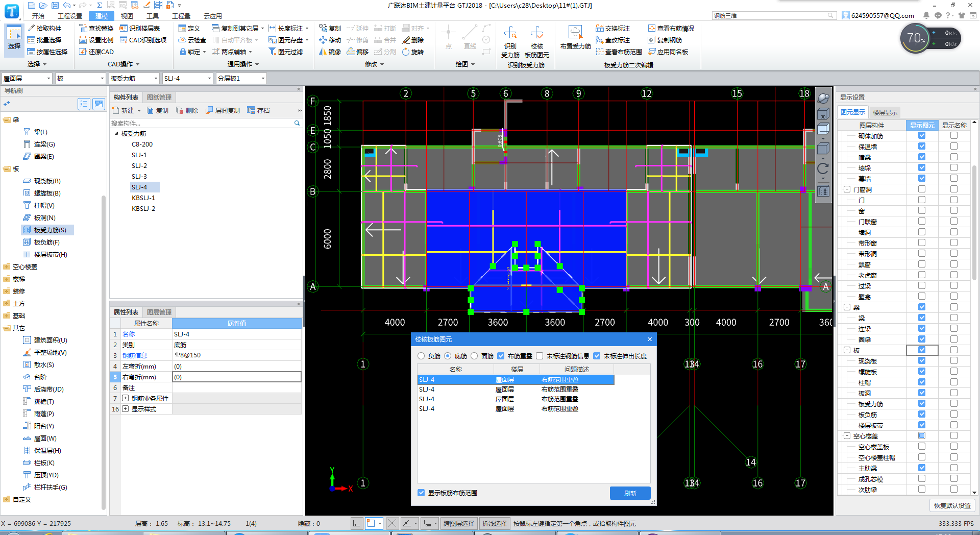
Task: Select the 面筋 radio button
Action: tap(474, 356)
